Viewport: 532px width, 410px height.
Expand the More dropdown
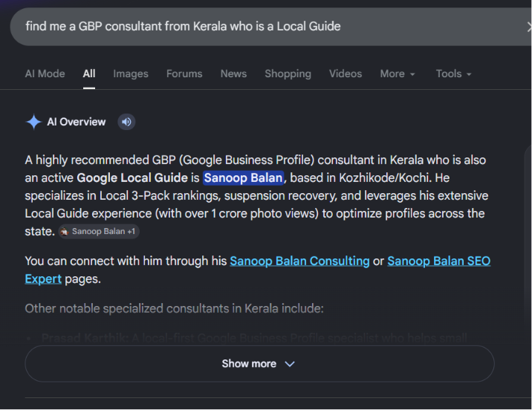(x=398, y=74)
